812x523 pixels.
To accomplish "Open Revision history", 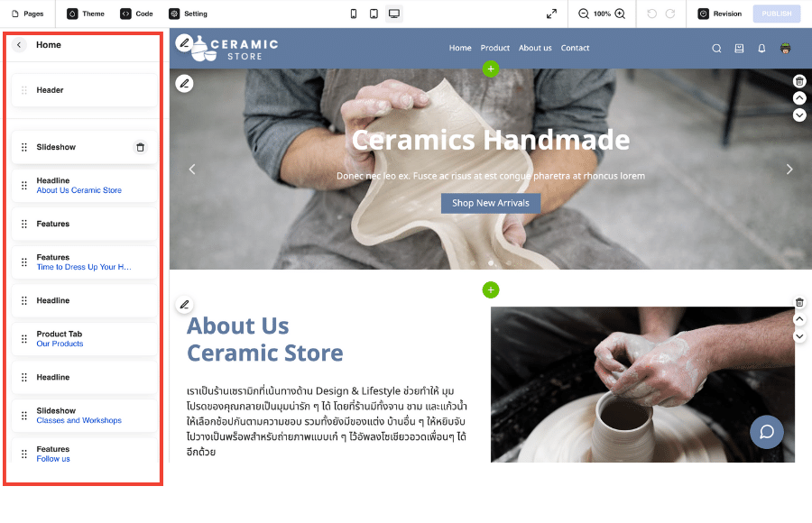I will [720, 14].
